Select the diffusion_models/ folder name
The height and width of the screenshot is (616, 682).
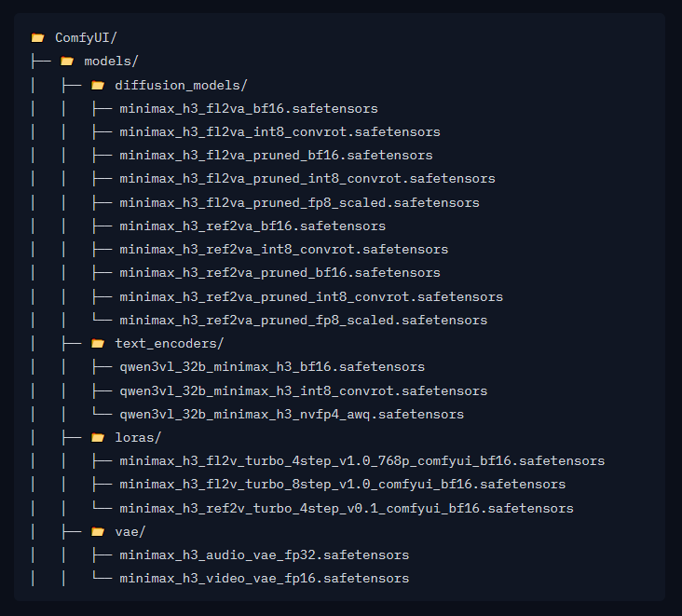point(181,85)
